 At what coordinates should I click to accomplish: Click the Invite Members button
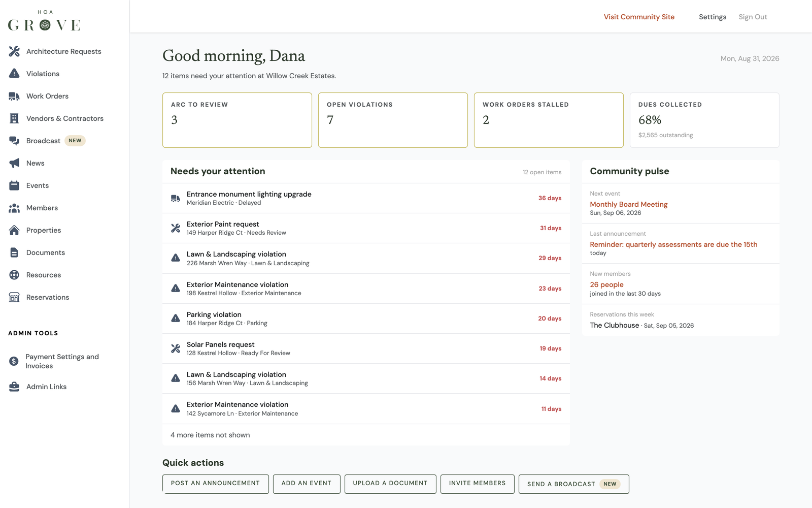tap(478, 484)
